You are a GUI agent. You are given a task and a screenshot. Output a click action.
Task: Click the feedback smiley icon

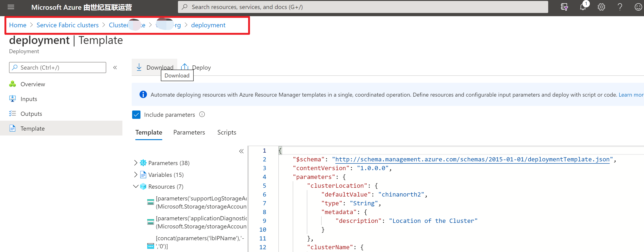[x=638, y=7]
